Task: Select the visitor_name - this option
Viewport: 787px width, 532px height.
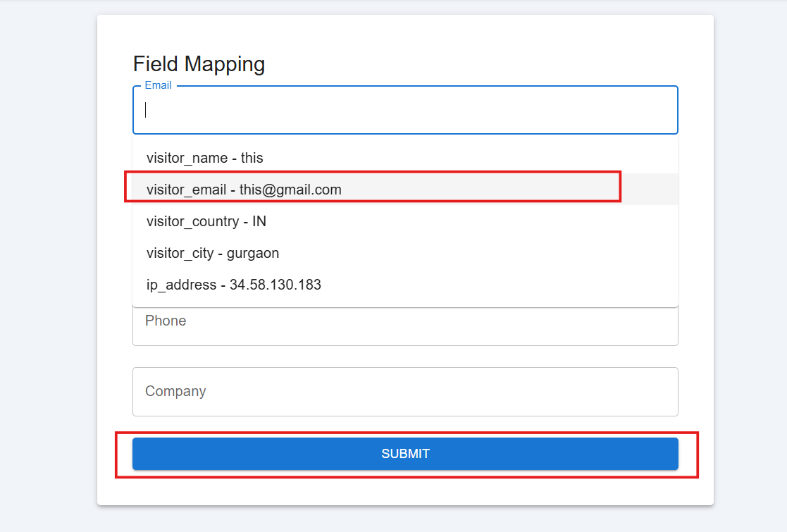Action: click(405, 158)
